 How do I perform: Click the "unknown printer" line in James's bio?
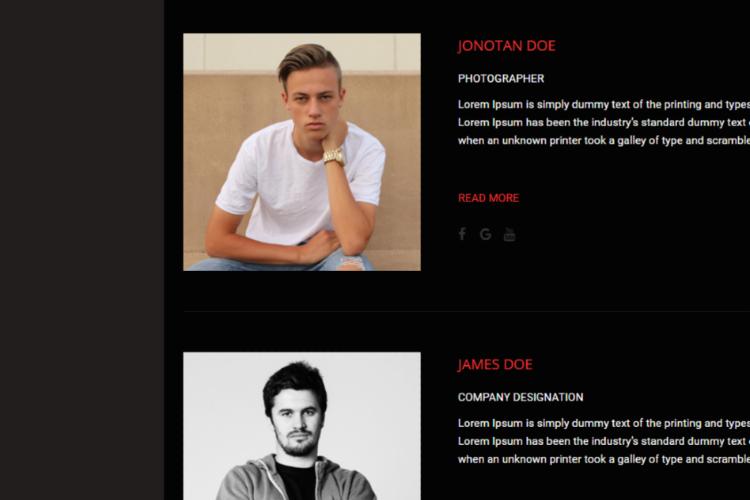click(604, 459)
